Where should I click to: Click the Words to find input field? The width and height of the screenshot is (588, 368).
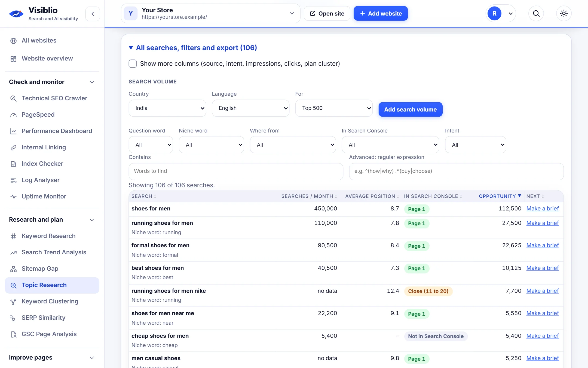coord(236,171)
